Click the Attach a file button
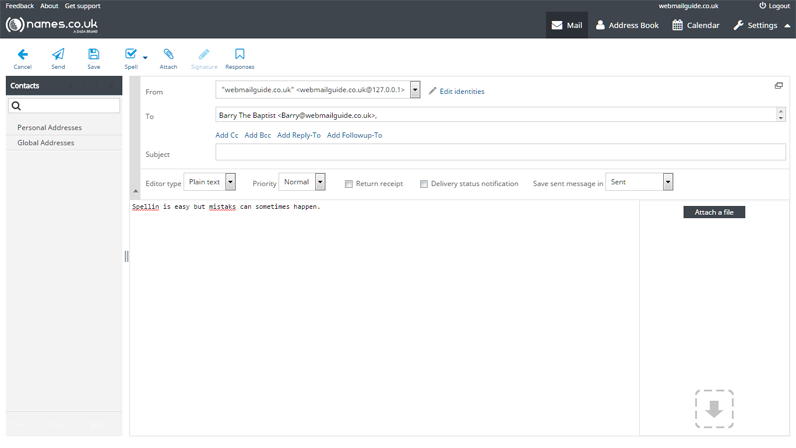The height and width of the screenshot is (448, 796). pos(714,212)
